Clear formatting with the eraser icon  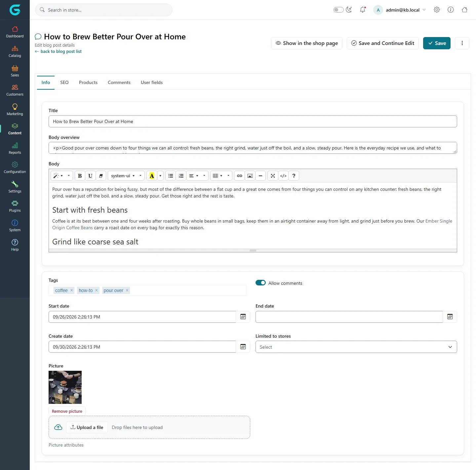101,176
